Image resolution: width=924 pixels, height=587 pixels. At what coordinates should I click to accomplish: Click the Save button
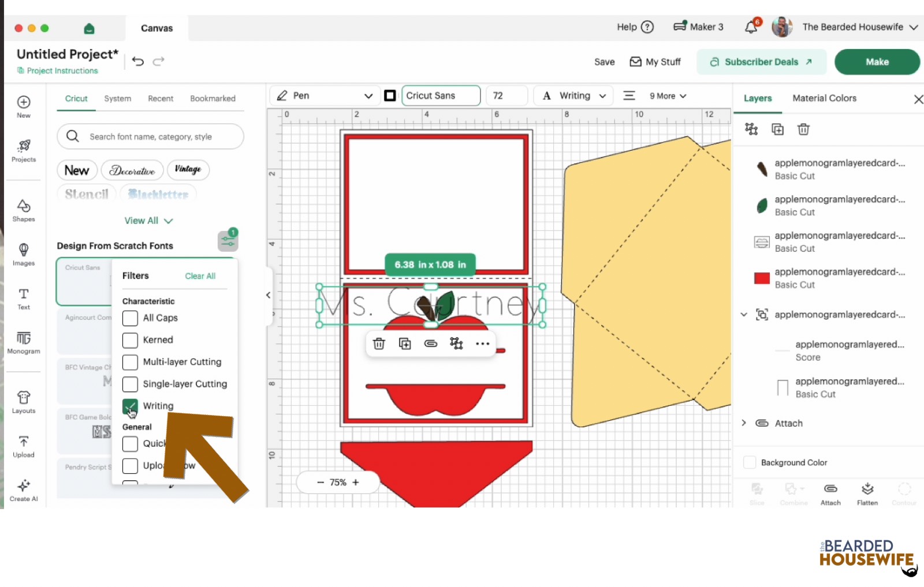(x=605, y=62)
